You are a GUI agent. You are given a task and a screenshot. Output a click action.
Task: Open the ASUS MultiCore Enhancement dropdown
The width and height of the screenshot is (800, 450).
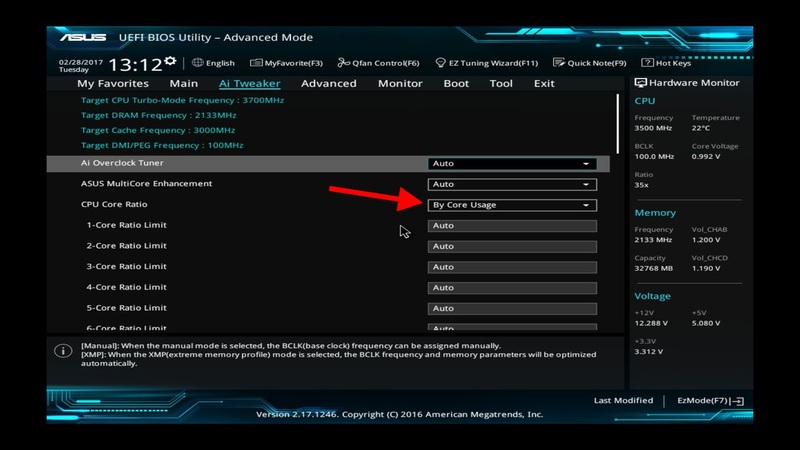[x=512, y=184]
